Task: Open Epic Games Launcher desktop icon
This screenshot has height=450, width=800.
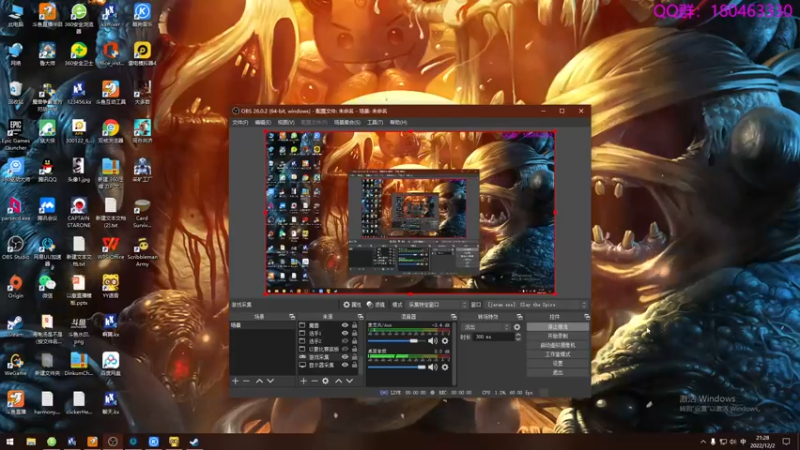Action: tap(15, 135)
